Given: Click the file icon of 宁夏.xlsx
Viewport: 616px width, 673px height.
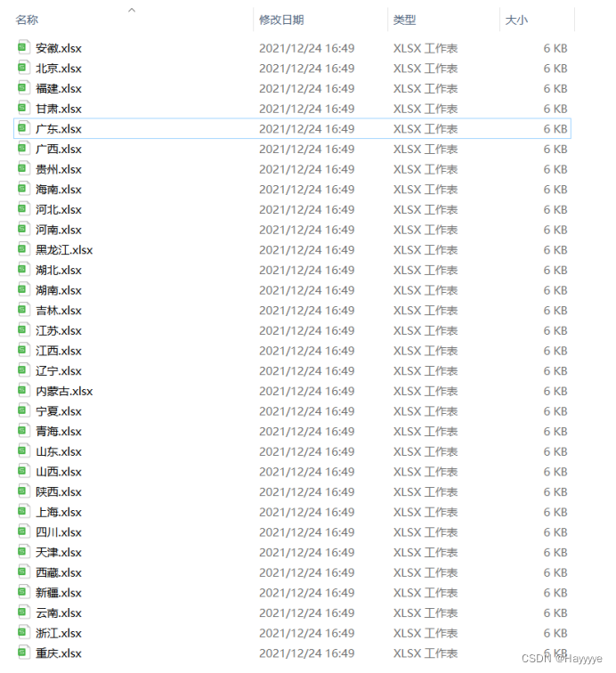Looking at the screenshot, I should pyautogui.click(x=24, y=410).
